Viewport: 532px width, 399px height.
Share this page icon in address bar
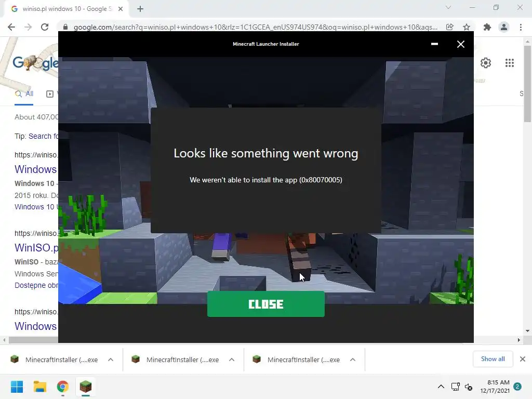(x=449, y=27)
